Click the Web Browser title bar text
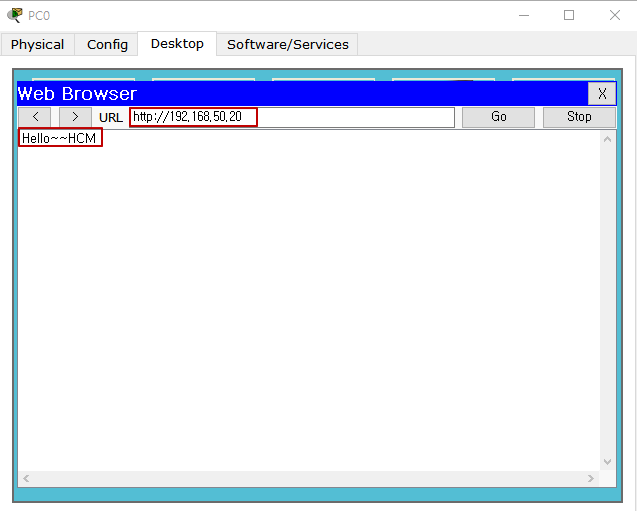 coord(77,94)
